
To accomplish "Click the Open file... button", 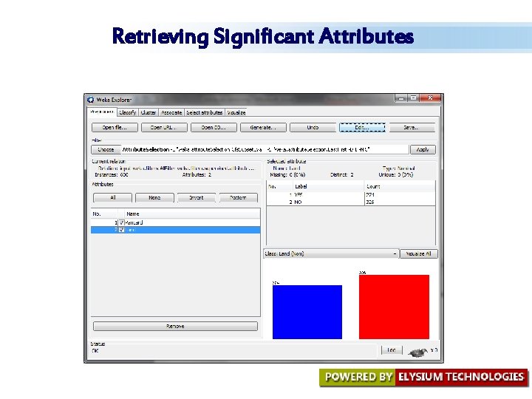I will [115, 128].
